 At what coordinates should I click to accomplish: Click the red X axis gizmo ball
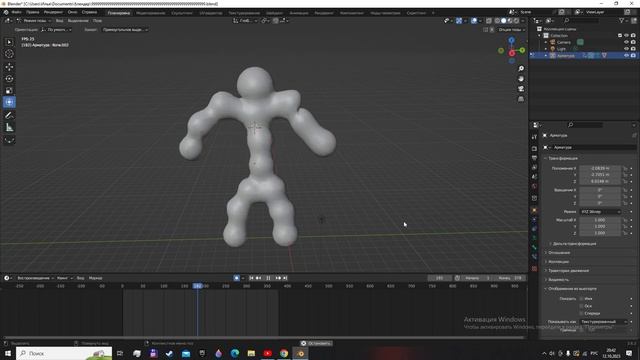pyautogui.click(x=512, y=53)
